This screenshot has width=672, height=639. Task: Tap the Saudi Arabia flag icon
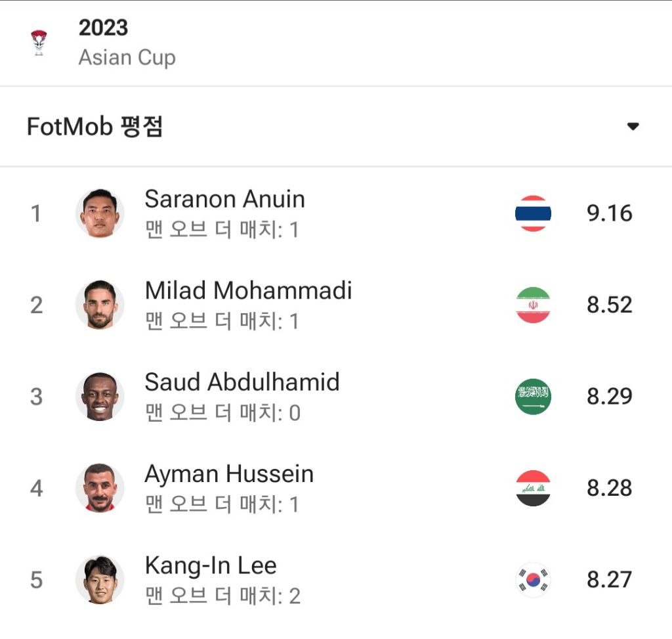tap(533, 397)
